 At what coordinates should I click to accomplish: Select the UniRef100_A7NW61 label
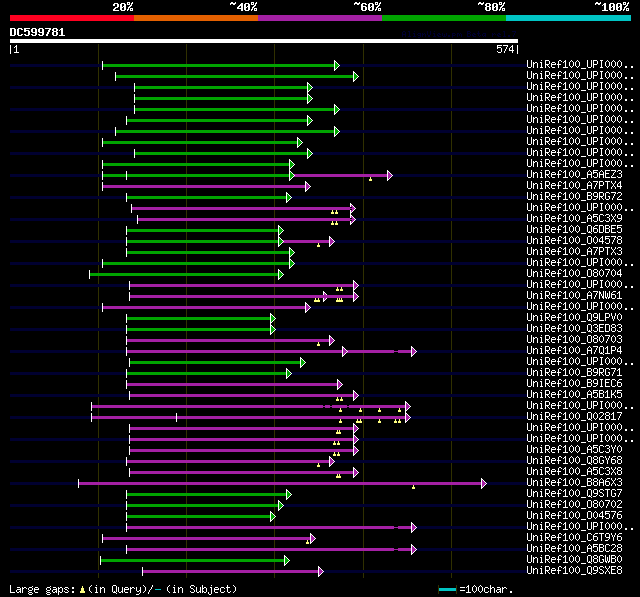tap(574, 295)
